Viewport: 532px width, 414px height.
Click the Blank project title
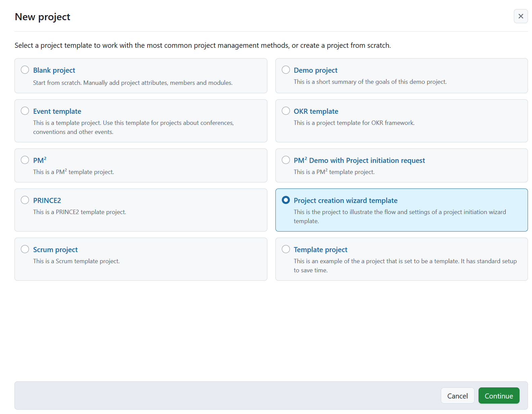pyautogui.click(x=54, y=70)
